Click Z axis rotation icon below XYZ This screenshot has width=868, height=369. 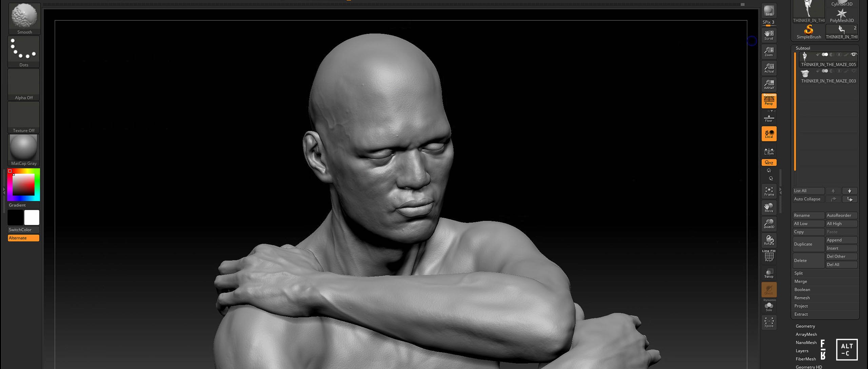(x=771, y=178)
